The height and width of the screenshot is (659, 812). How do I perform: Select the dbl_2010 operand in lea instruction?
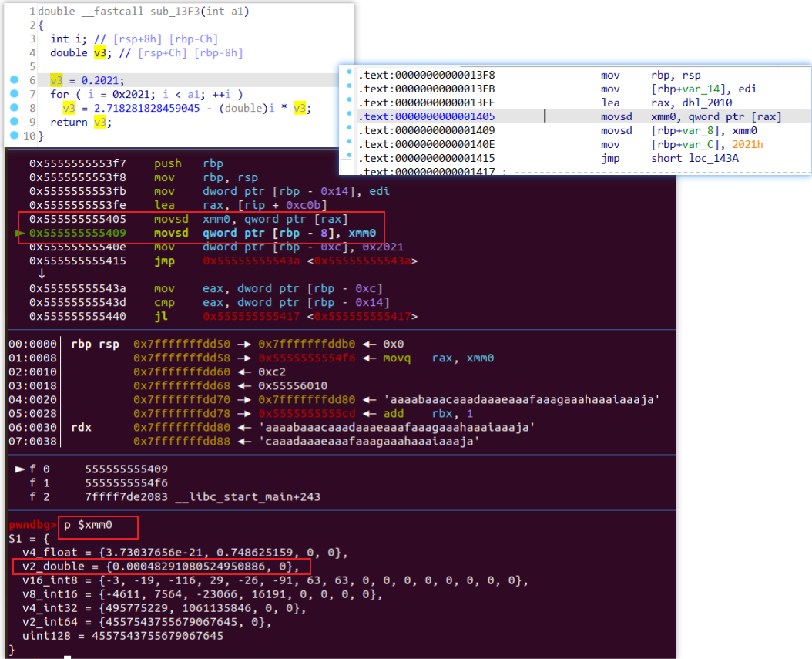[705, 103]
